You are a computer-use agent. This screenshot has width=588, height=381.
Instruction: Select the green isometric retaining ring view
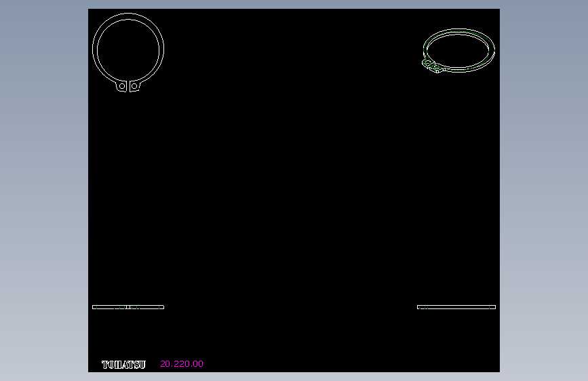pyautogui.click(x=458, y=51)
